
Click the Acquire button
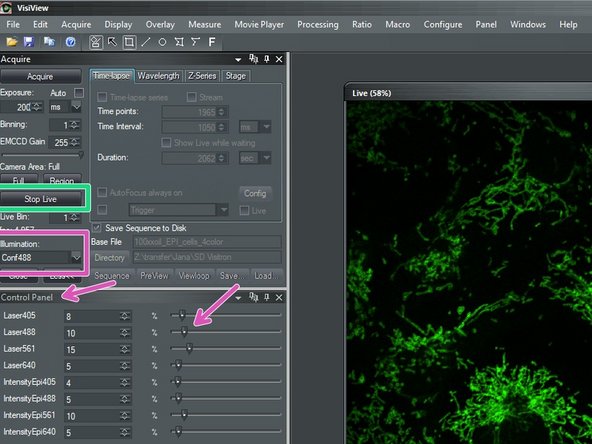coord(40,77)
